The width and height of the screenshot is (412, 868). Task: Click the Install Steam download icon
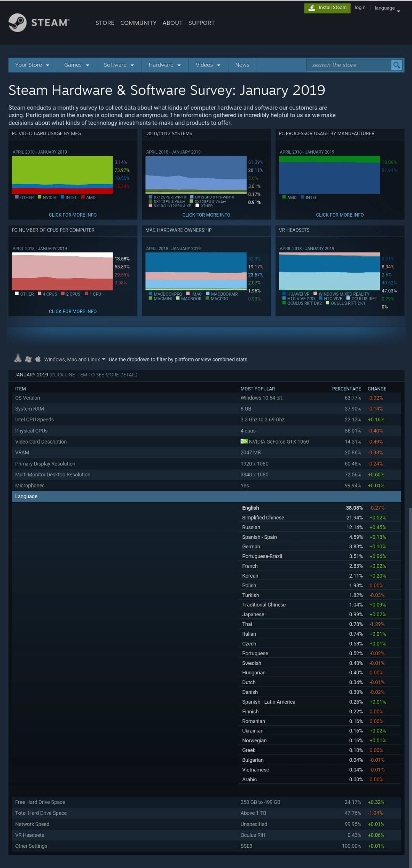coord(312,8)
